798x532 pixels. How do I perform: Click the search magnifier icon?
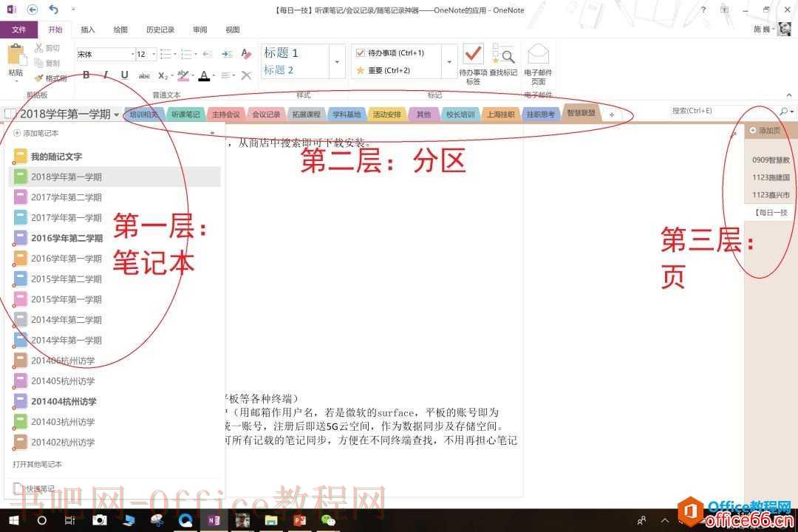783,111
